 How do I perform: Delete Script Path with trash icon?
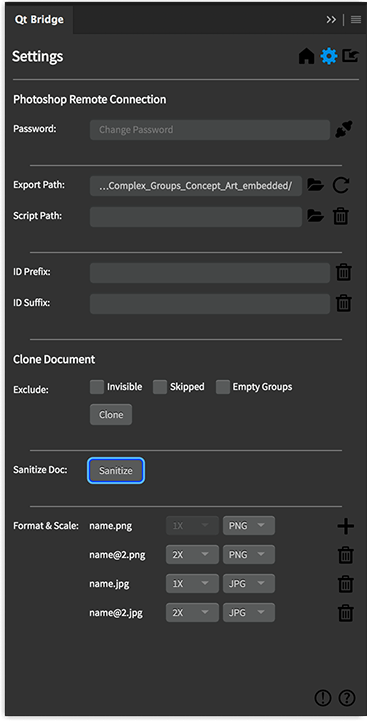[341, 216]
